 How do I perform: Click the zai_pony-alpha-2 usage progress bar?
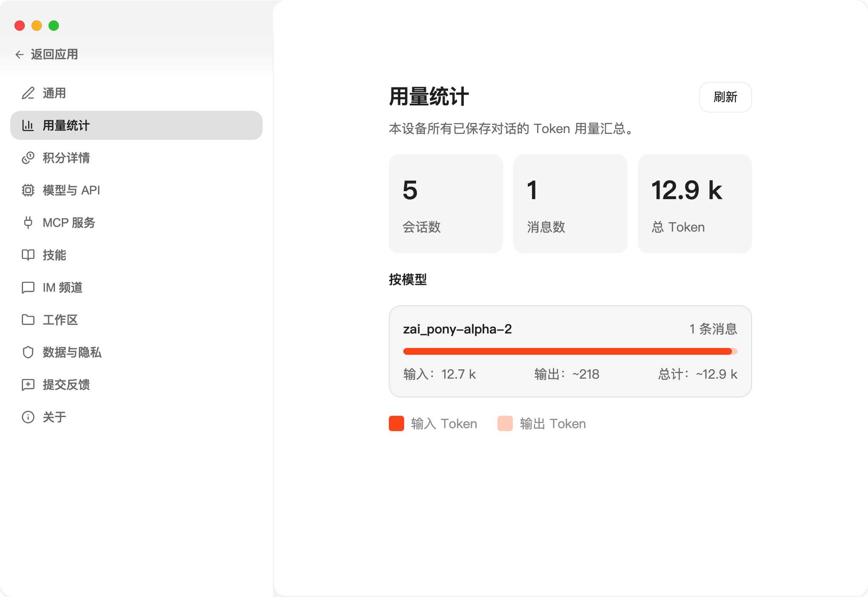coord(570,351)
